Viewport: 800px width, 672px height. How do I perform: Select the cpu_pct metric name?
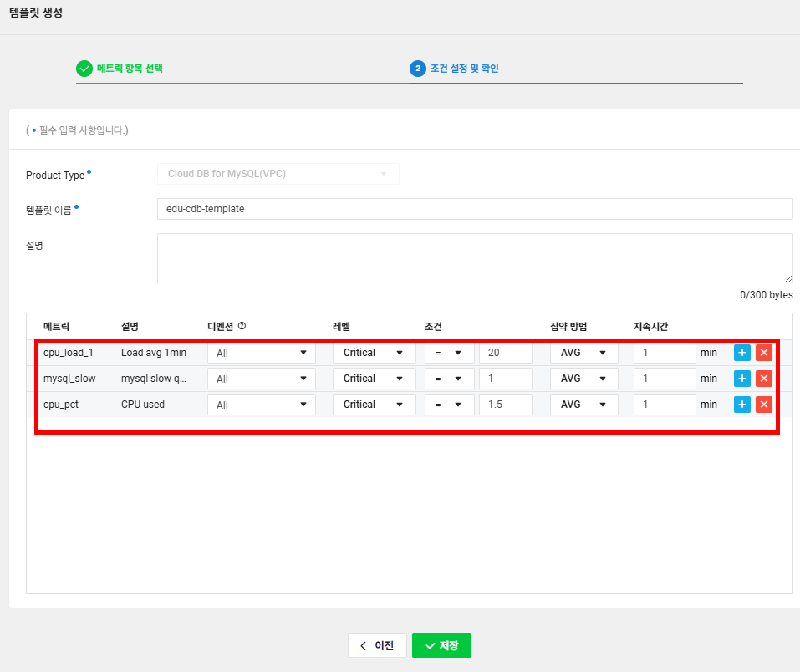pyautogui.click(x=61, y=405)
